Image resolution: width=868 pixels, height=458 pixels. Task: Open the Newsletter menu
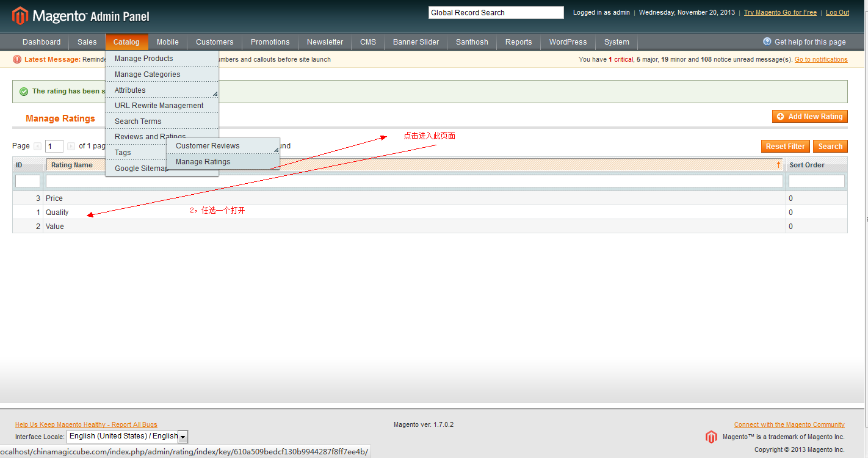point(325,42)
